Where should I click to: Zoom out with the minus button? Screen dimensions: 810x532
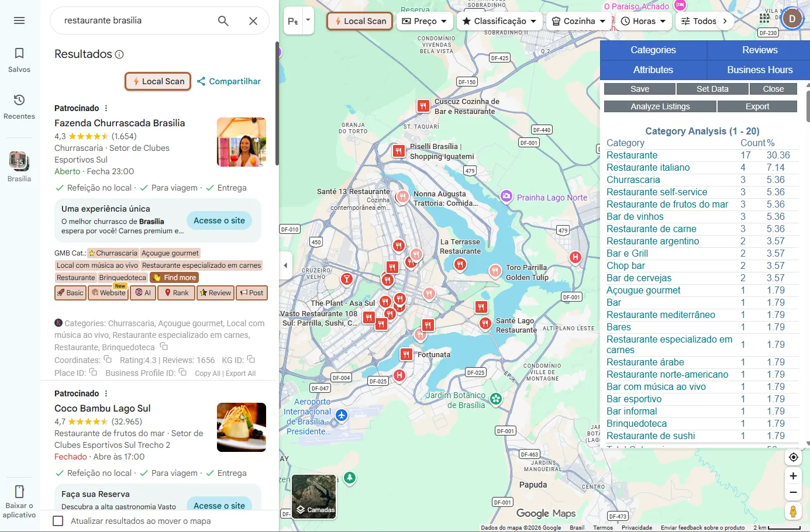tap(793, 492)
